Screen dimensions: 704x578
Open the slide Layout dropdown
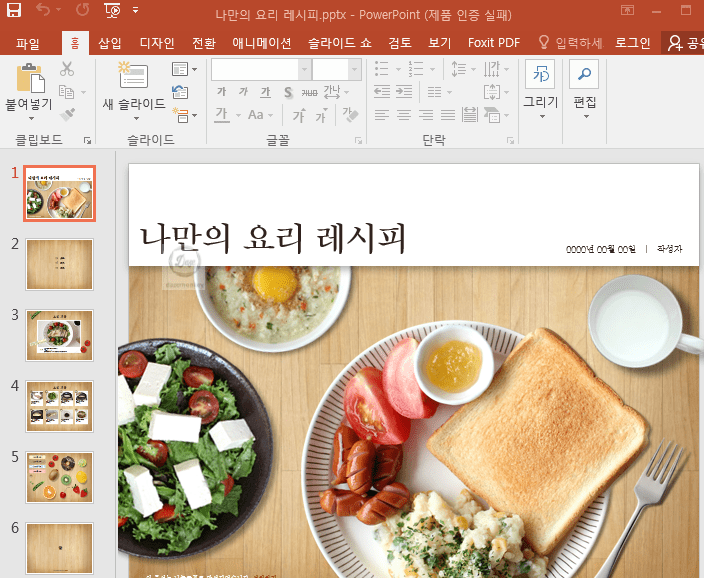point(184,69)
